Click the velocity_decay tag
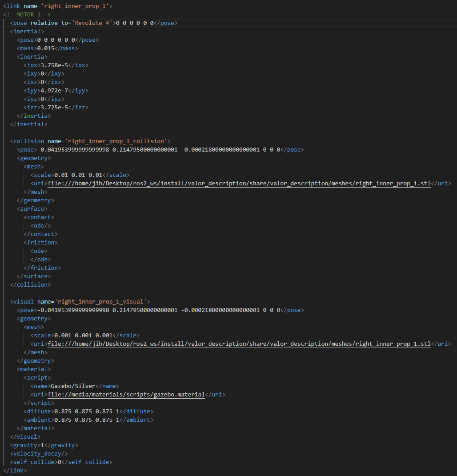 click(39, 453)
